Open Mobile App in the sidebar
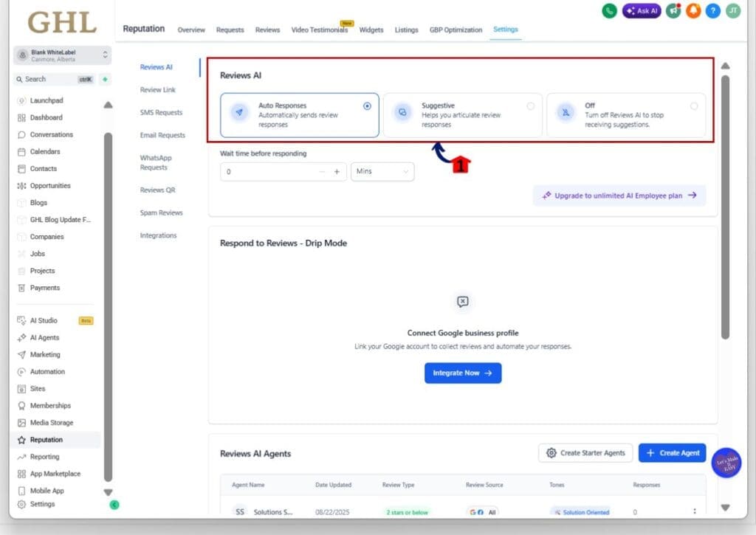The width and height of the screenshot is (756, 535). [47, 491]
